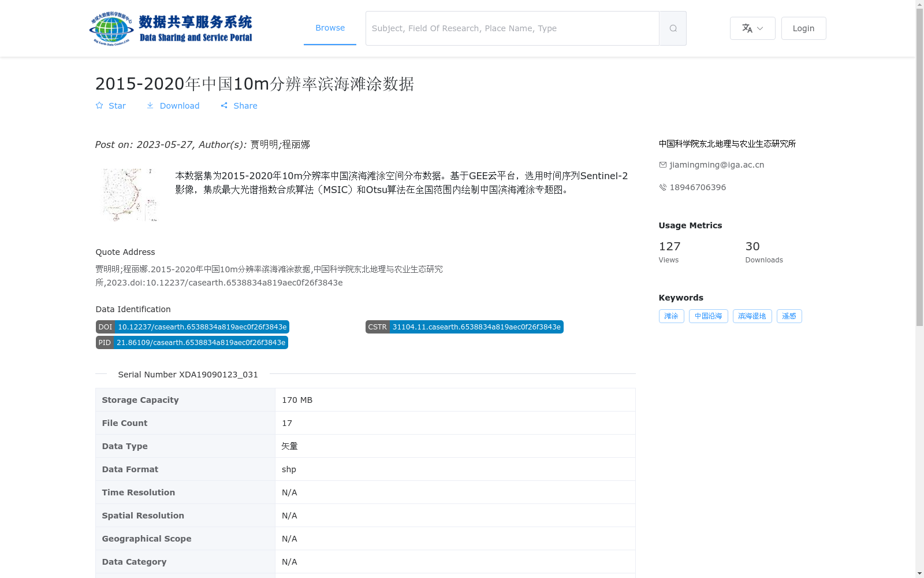Click the scrollbar up arrow
This screenshot has height=578, width=924.
pyautogui.click(x=919, y=5)
